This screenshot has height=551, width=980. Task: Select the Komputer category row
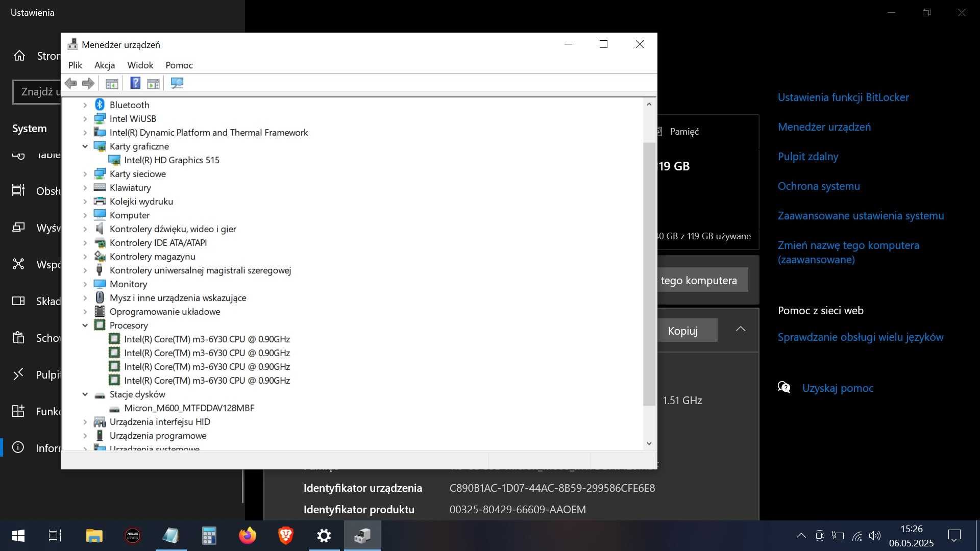point(130,215)
